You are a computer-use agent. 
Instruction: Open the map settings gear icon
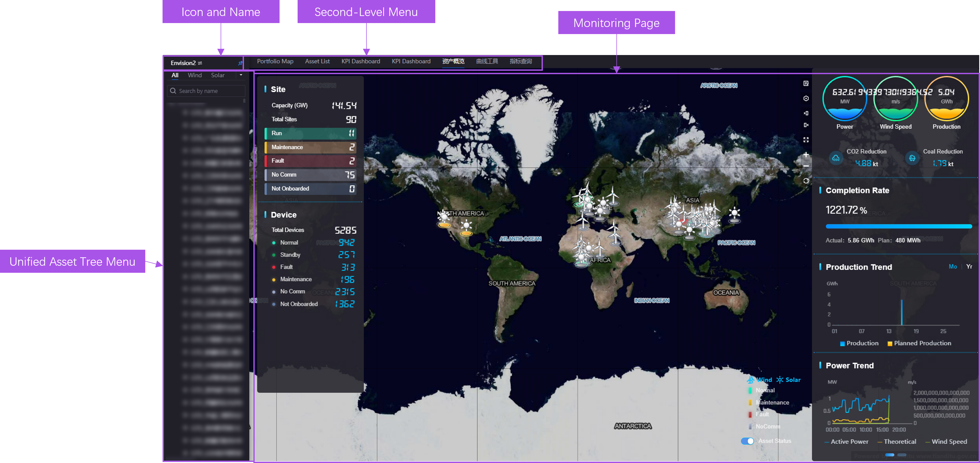(806, 98)
